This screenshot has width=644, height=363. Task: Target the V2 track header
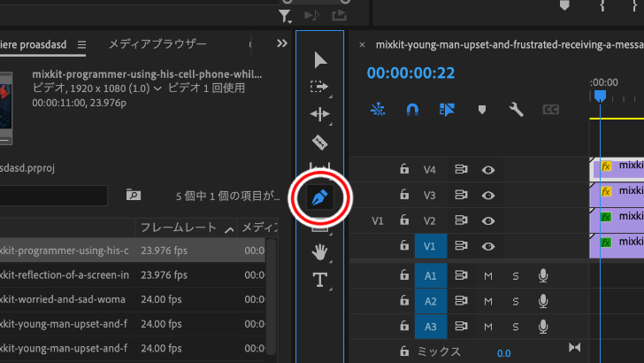point(430,220)
